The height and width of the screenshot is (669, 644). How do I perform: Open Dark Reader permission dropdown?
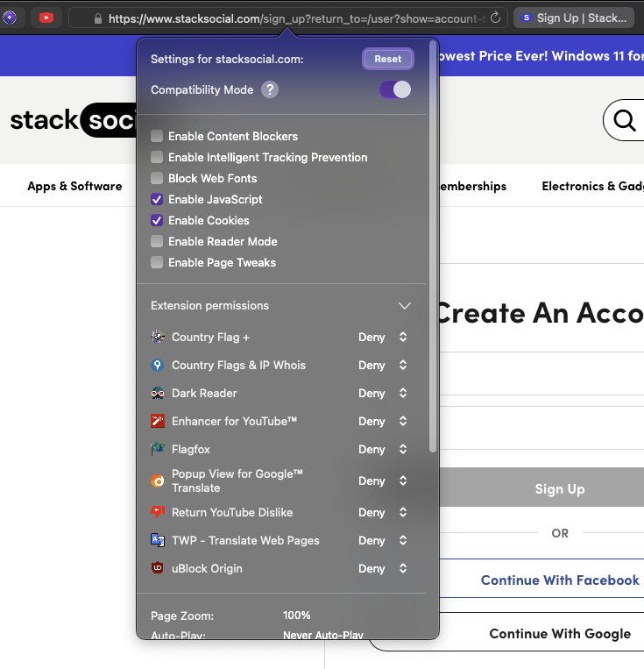pos(383,393)
